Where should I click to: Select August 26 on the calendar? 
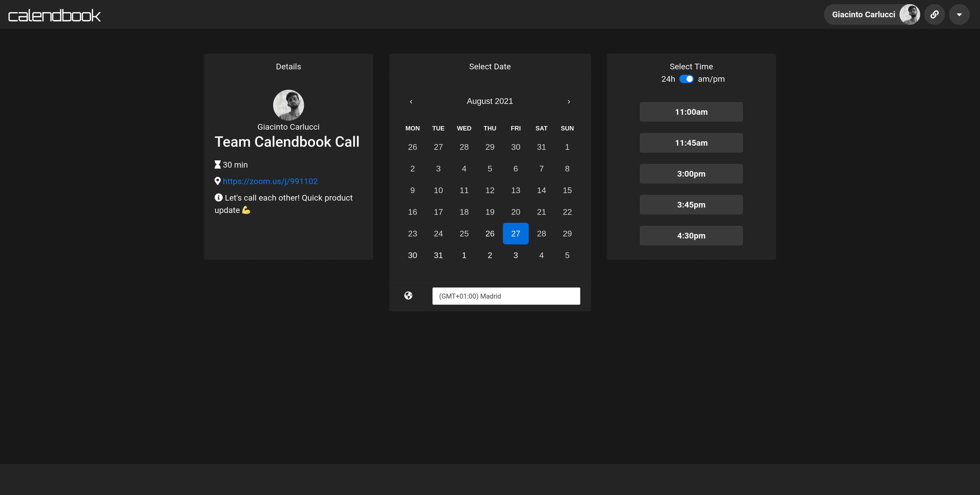(490, 233)
